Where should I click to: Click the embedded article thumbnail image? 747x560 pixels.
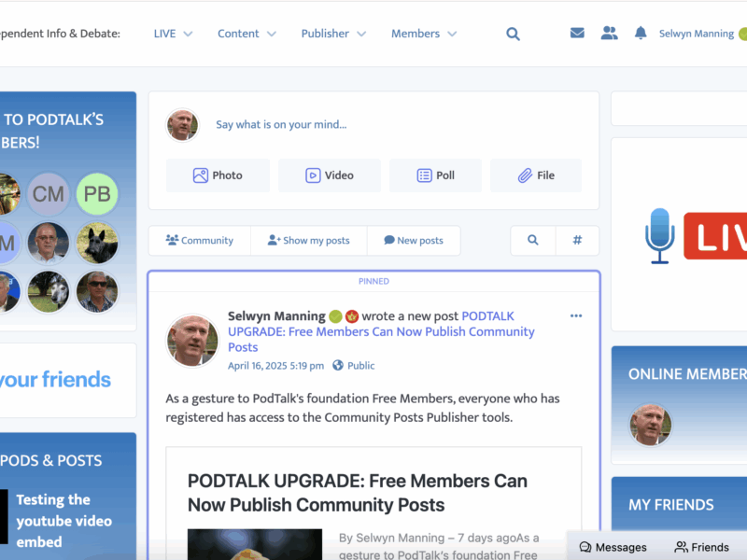click(x=254, y=544)
